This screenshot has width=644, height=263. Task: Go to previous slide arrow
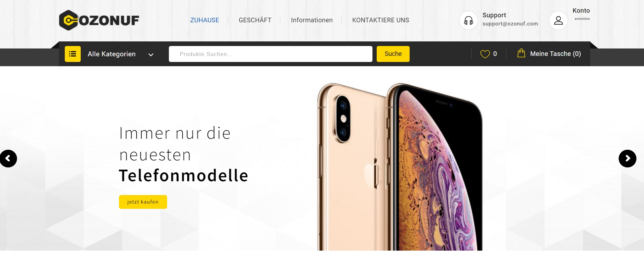(8, 159)
